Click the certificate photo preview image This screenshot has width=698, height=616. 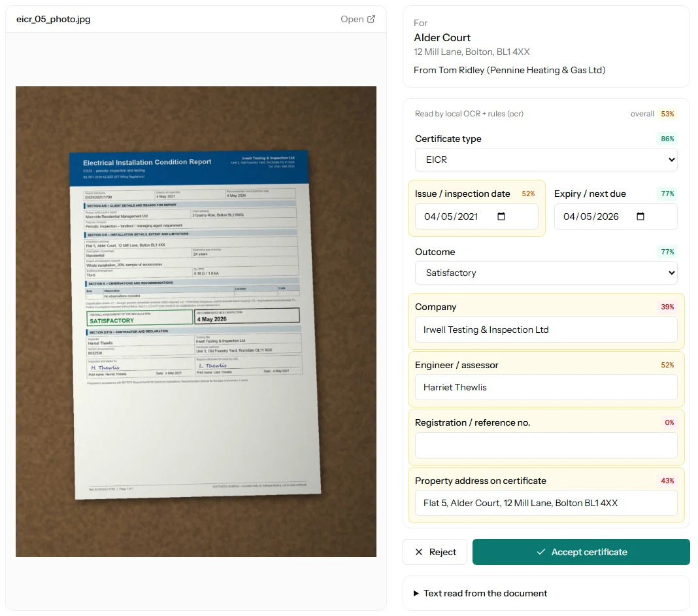(x=196, y=322)
